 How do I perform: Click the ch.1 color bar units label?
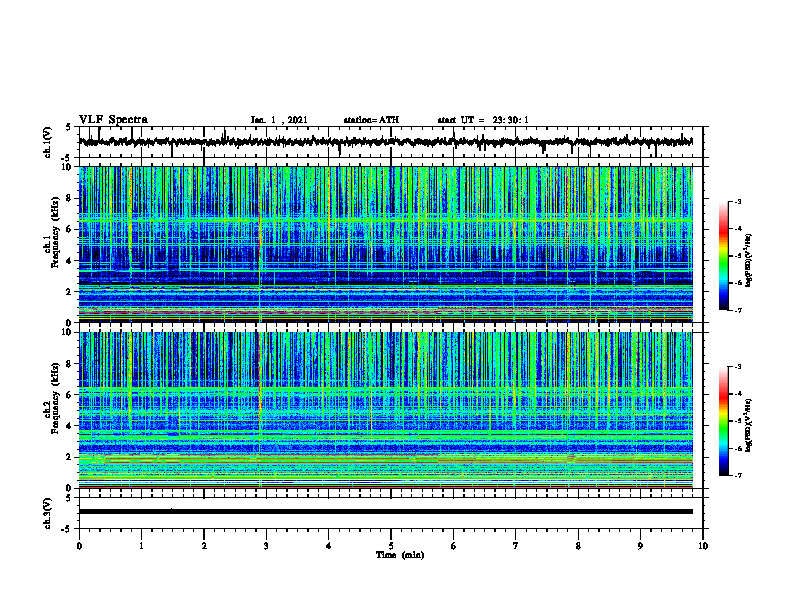click(x=749, y=259)
